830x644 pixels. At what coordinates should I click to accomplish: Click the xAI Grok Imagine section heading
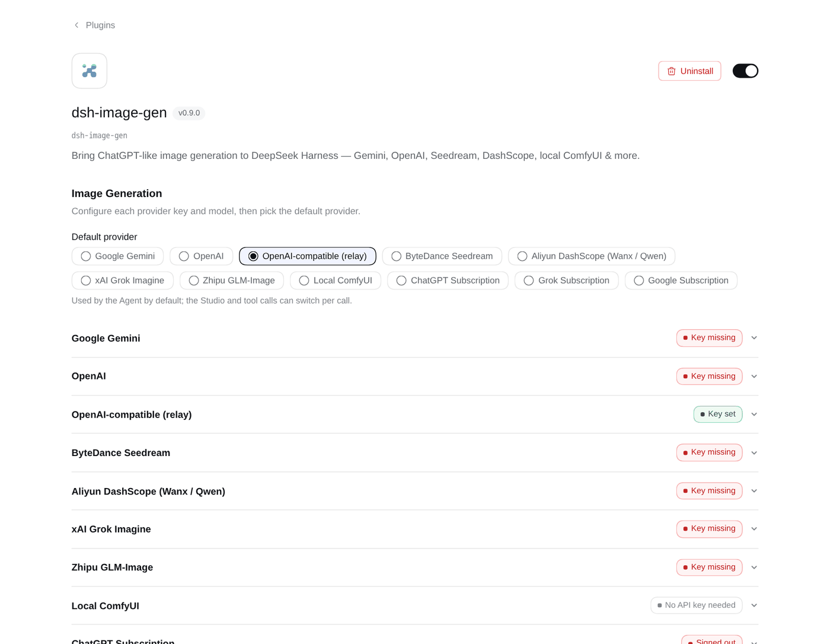(x=111, y=530)
